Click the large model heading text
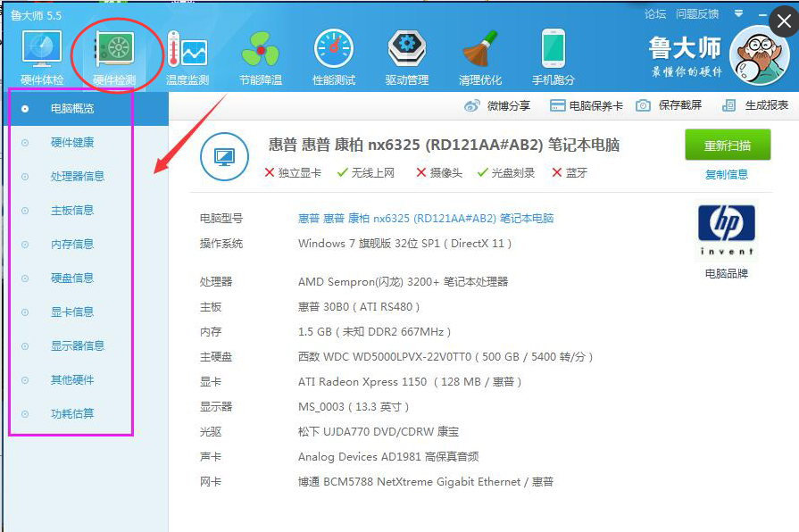Screen dimensions: 799x532 coord(444,145)
